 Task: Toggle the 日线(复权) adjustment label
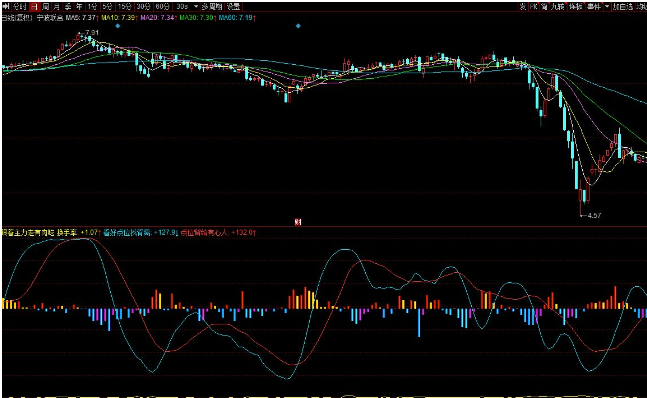[x=17, y=18]
